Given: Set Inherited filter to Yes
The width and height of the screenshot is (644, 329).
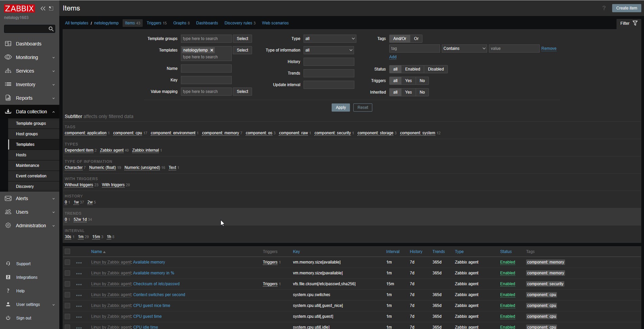Looking at the screenshot, I should click(408, 92).
